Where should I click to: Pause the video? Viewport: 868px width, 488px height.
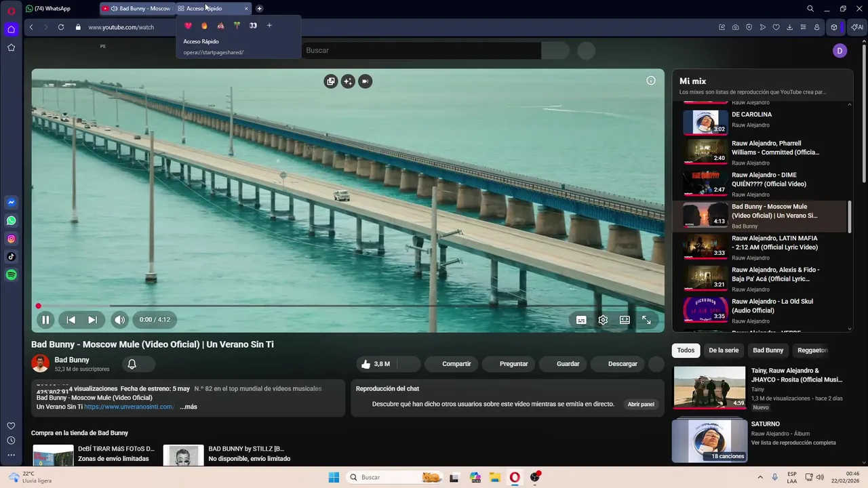pos(45,320)
